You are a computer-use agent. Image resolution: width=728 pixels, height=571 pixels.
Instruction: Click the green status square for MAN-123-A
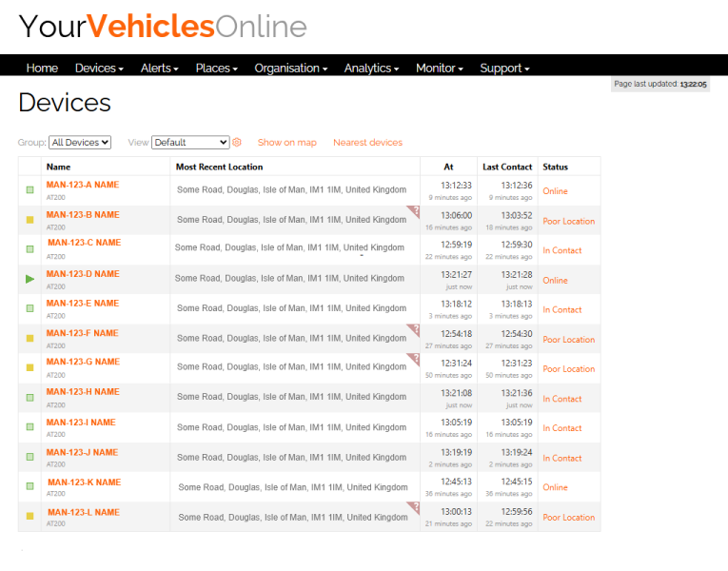click(x=30, y=191)
